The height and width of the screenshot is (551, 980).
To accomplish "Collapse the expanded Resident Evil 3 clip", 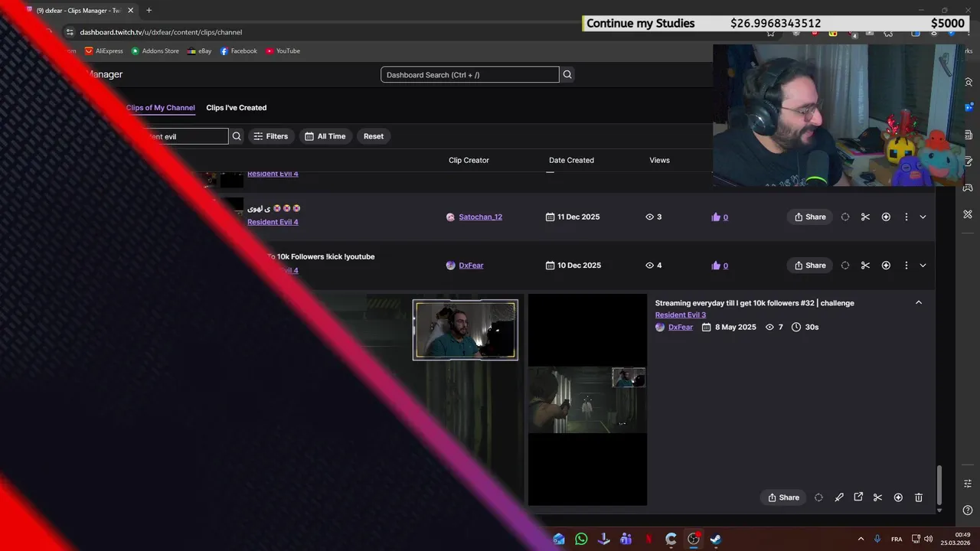I will point(919,302).
